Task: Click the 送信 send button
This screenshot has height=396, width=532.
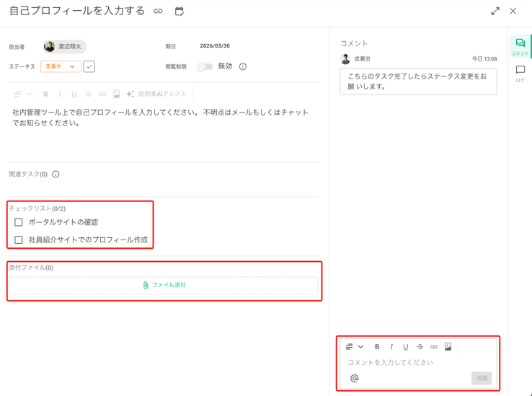Action: tap(482, 379)
